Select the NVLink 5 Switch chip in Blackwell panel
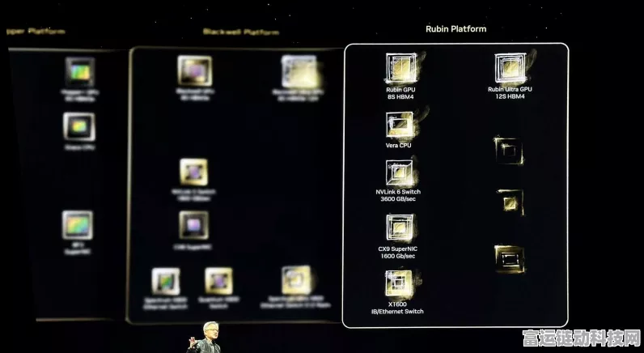The height and width of the screenshot is (353, 644). tap(193, 172)
